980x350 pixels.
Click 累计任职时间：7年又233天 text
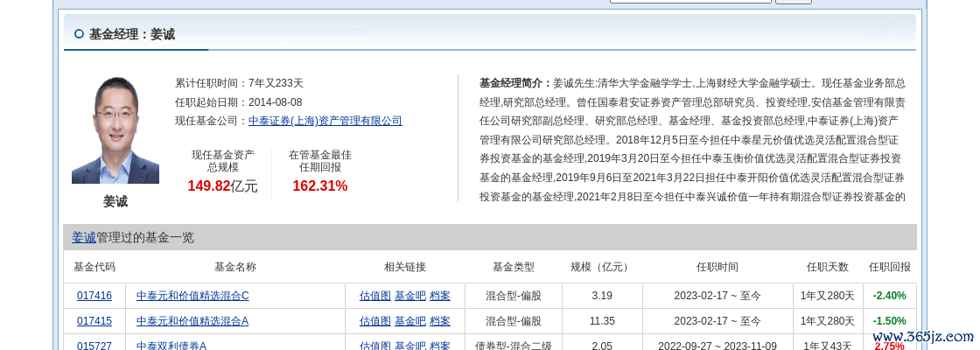240,82
